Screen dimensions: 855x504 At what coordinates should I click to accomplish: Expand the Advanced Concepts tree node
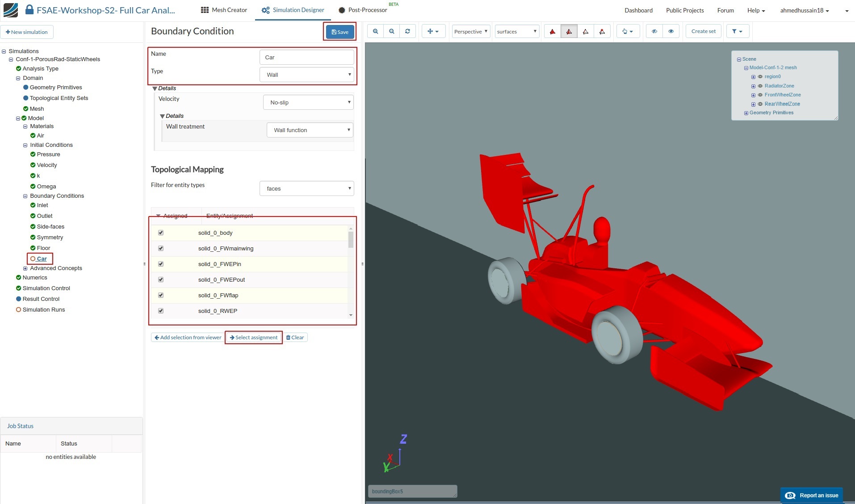tap(25, 268)
